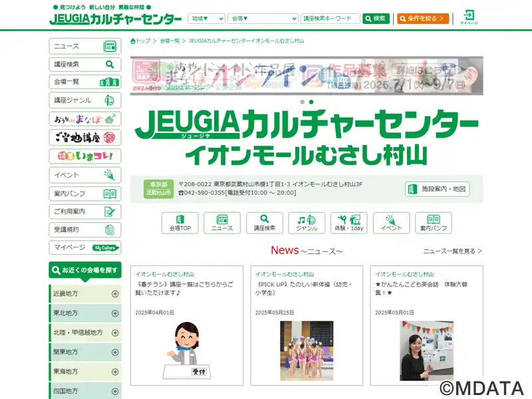
Task: Click the gymnastics photo thumbnail
Action: pyautogui.click(x=307, y=351)
